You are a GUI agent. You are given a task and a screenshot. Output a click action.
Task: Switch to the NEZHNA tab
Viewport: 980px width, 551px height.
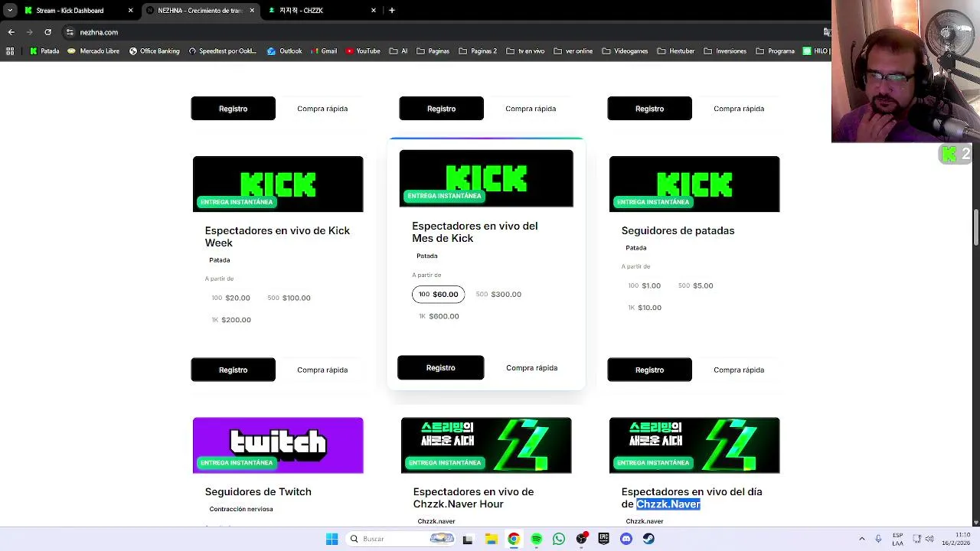tap(200, 11)
